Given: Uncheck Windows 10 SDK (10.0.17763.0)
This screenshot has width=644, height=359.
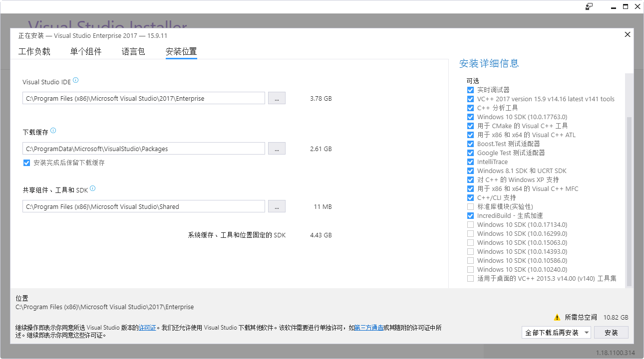Looking at the screenshot, I should (470, 117).
